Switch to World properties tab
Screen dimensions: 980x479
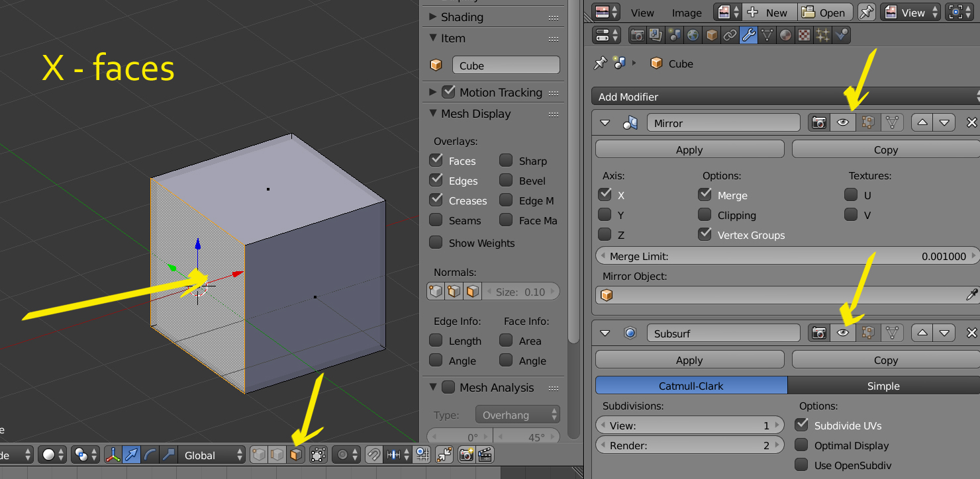click(693, 35)
